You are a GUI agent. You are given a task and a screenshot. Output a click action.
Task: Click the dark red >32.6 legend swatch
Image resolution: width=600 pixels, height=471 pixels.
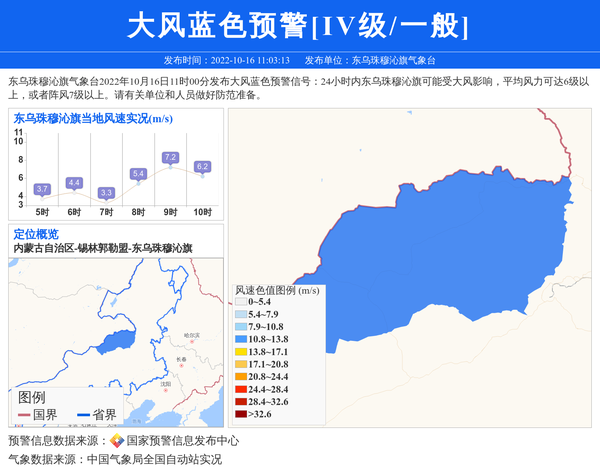pos(241,414)
